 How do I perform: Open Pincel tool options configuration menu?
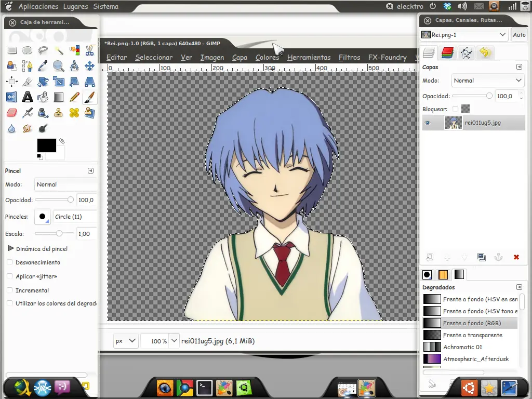pos(90,170)
